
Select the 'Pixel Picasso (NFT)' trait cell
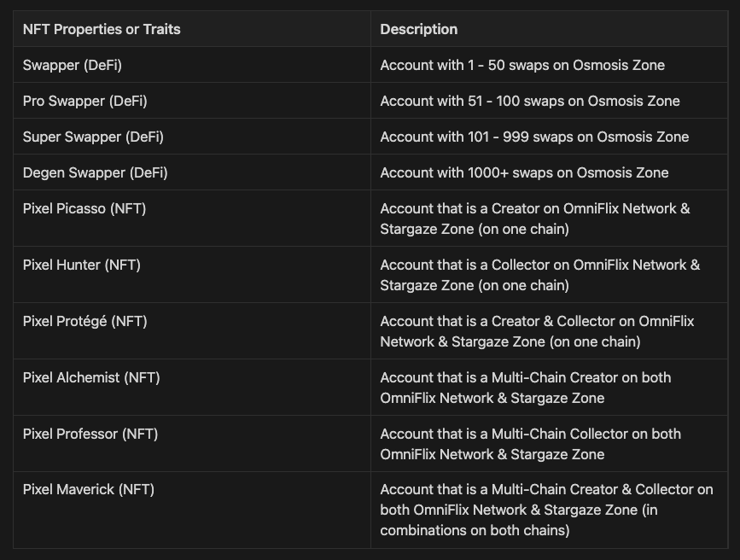pyautogui.click(x=84, y=208)
